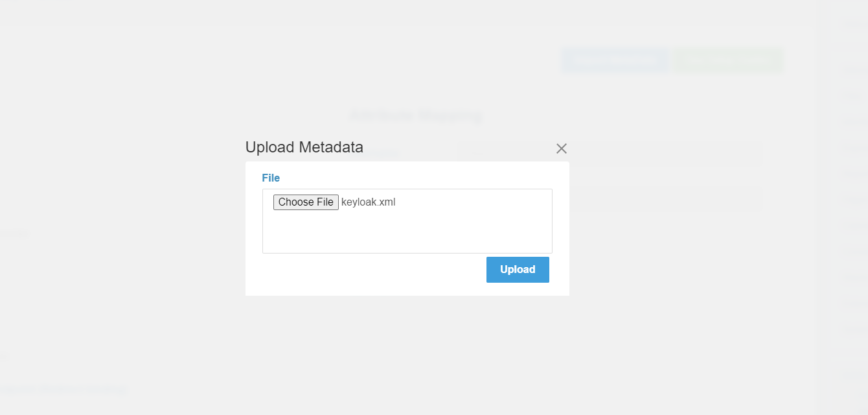Click the keyloak.xml file name

pyautogui.click(x=368, y=202)
